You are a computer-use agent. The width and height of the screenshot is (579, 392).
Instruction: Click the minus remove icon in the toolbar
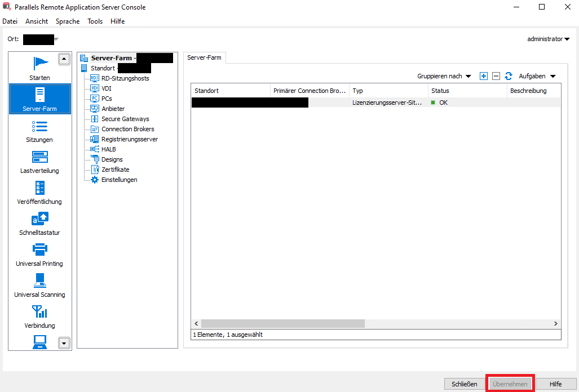click(x=496, y=76)
